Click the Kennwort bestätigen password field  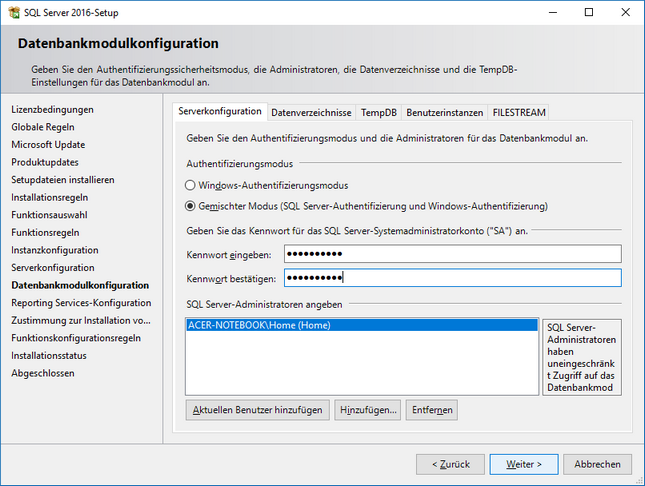coord(452,278)
